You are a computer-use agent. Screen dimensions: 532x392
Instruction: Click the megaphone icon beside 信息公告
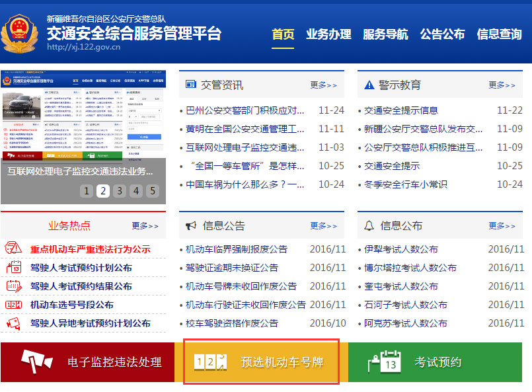coord(191,225)
